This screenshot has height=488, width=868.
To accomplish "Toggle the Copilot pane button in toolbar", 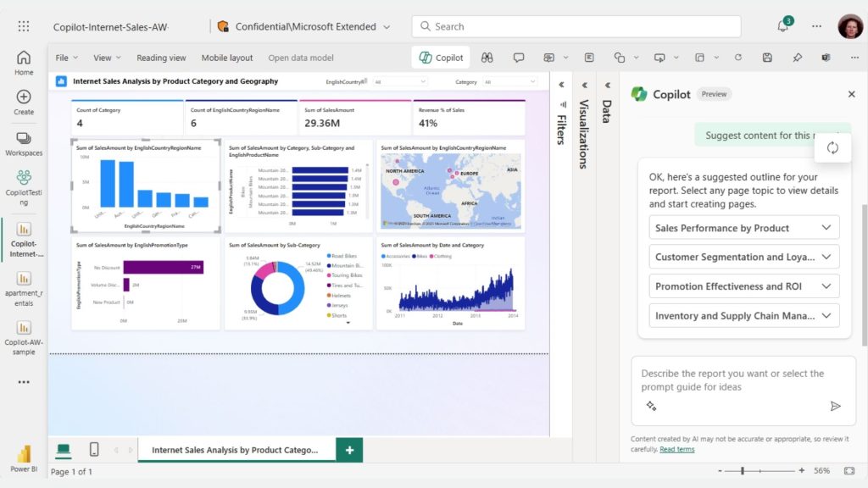I will [x=441, y=58].
